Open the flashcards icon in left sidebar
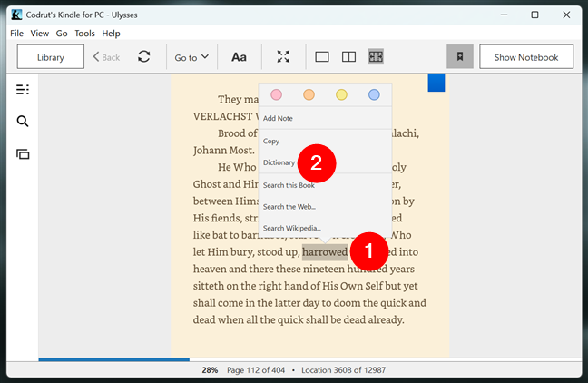This screenshot has height=383, width=588. [23, 154]
